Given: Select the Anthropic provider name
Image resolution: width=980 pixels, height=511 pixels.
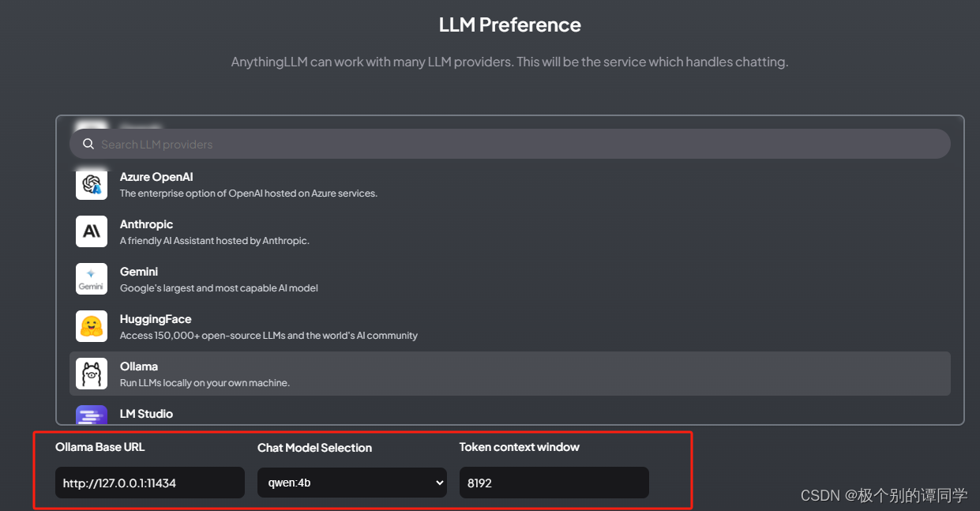Looking at the screenshot, I should (146, 224).
